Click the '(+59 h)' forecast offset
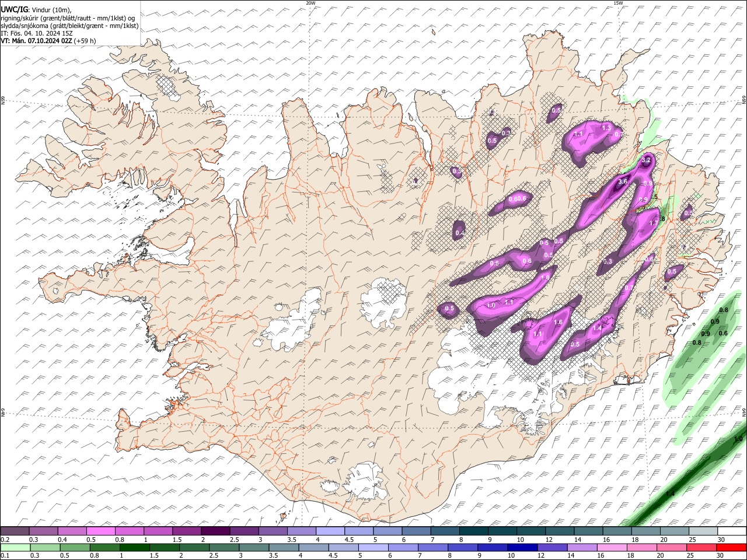 (85, 41)
